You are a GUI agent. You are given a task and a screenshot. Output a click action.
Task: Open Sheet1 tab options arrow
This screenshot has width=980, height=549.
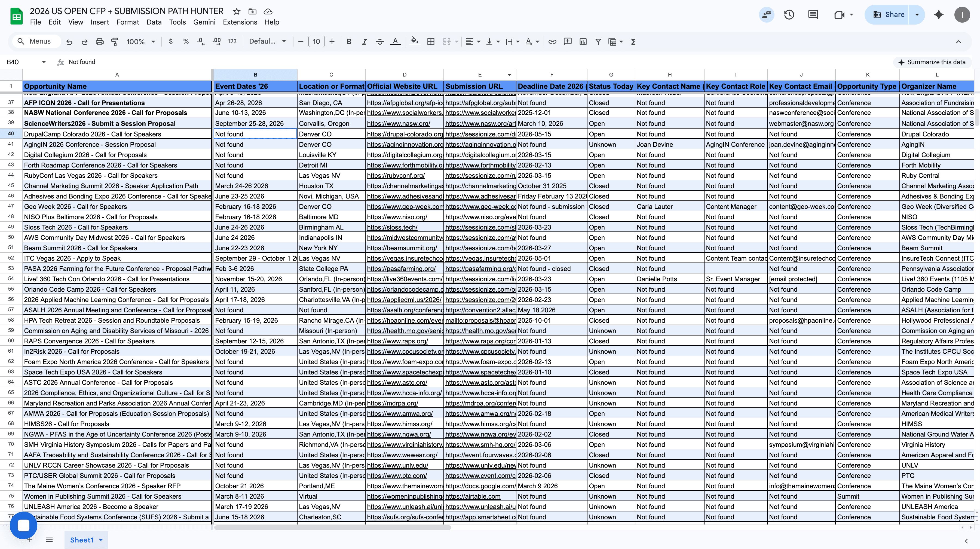pyautogui.click(x=101, y=540)
